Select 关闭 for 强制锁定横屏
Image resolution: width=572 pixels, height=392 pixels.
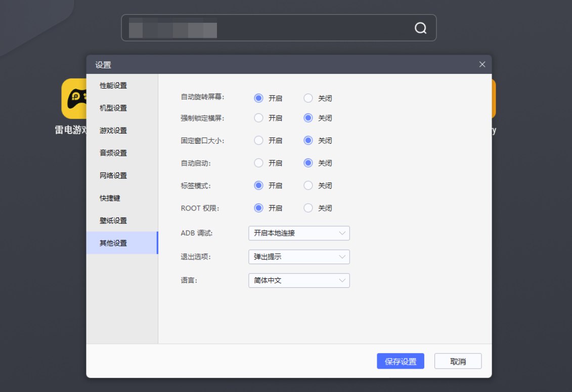(308, 118)
